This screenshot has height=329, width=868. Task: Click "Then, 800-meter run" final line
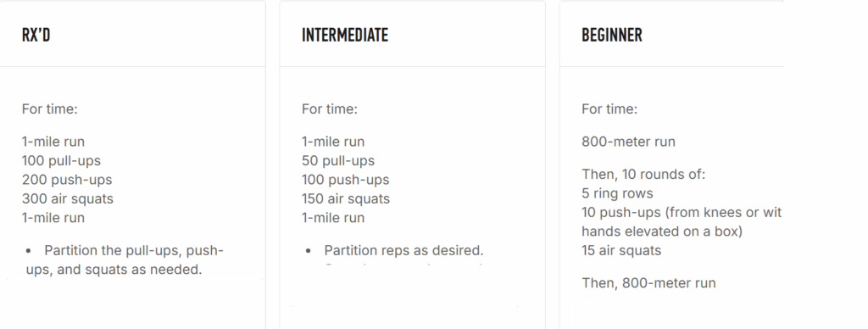point(648,283)
